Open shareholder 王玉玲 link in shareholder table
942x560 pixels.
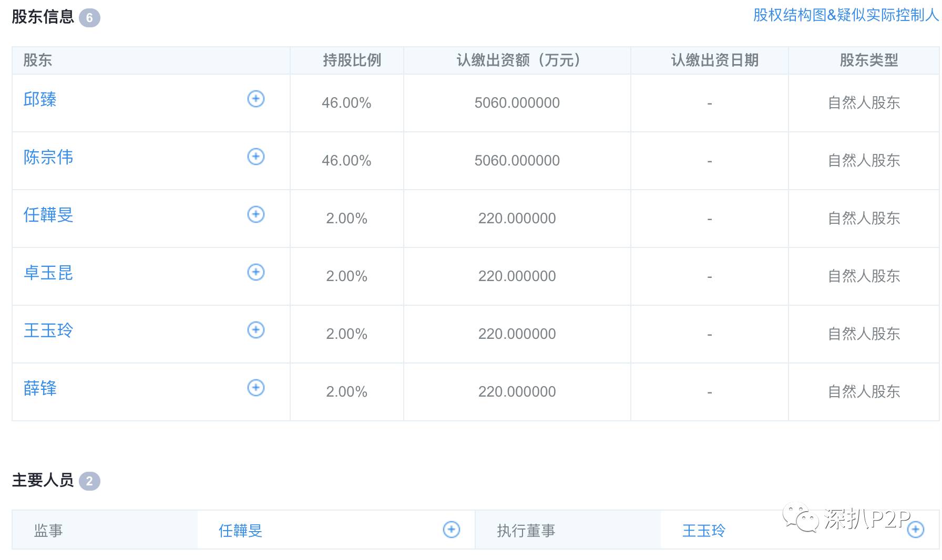pos(48,330)
